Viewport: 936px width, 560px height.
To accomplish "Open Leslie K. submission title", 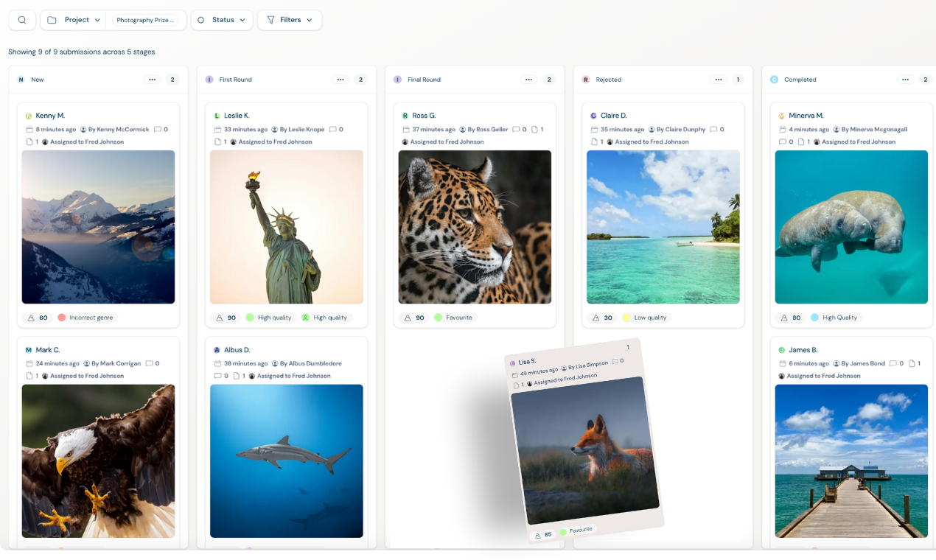I will click(237, 116).
